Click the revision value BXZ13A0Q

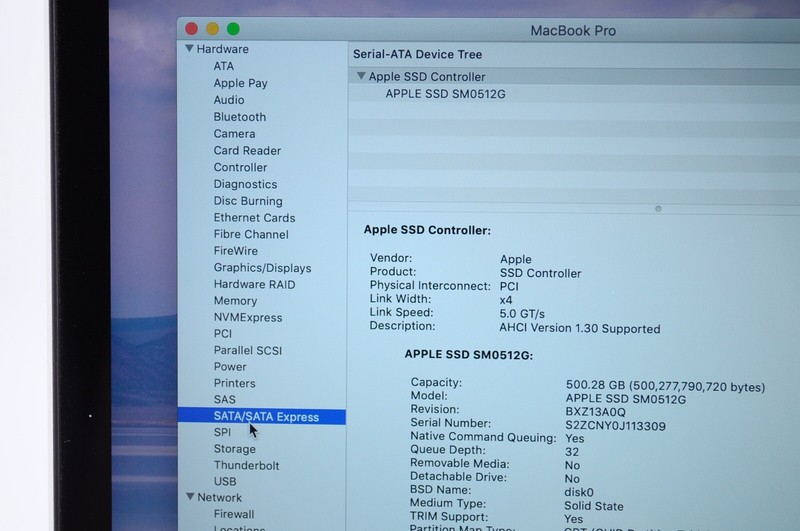click(x=595, y=412)
